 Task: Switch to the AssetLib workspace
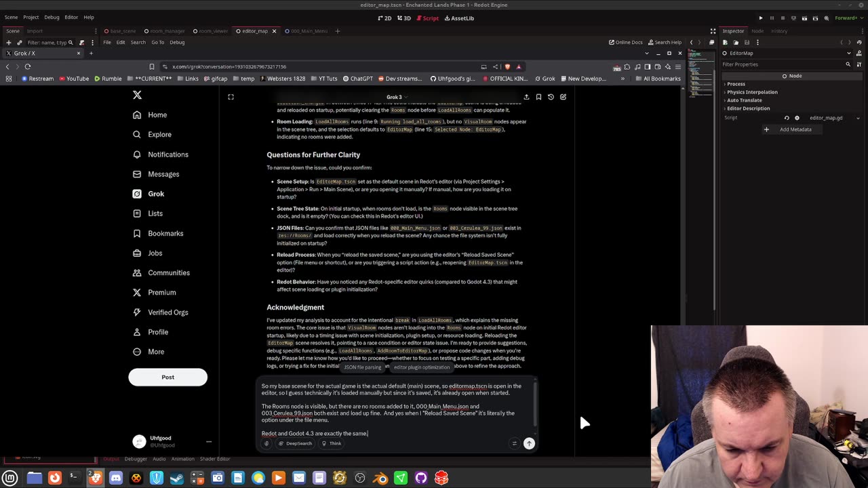click(x=459, y=18)
